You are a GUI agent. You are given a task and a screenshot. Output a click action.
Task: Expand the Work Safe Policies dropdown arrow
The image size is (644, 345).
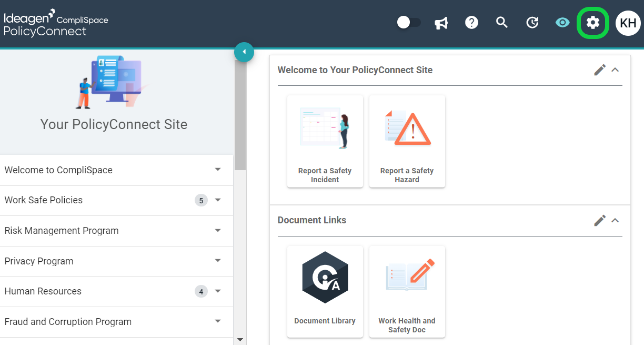point(218,200)
